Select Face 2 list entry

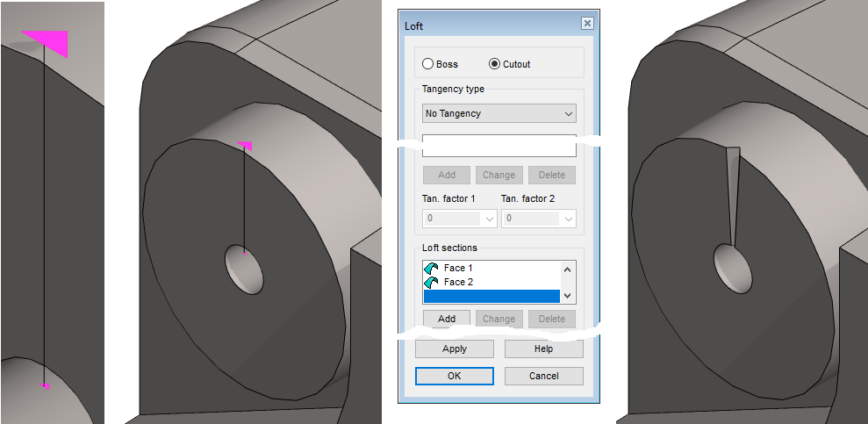click(x=458, y=283)
